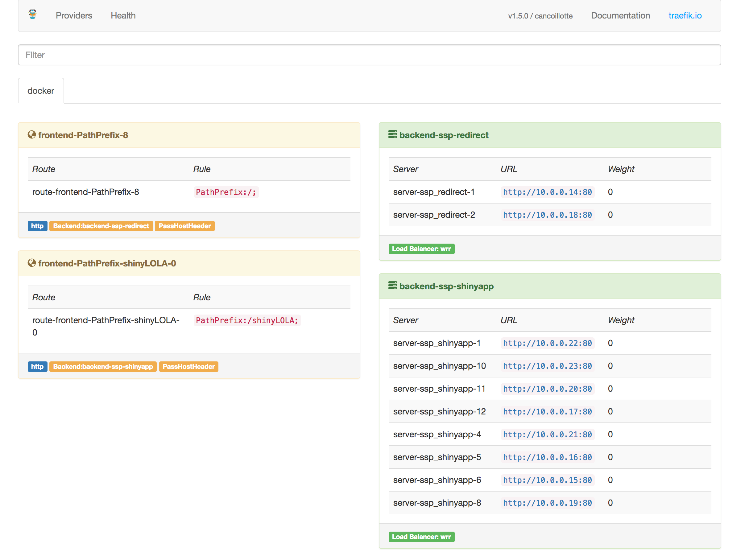Screen dimensions: 741x560
Task: Open the traefik.io website link
Action: [685, 15]
